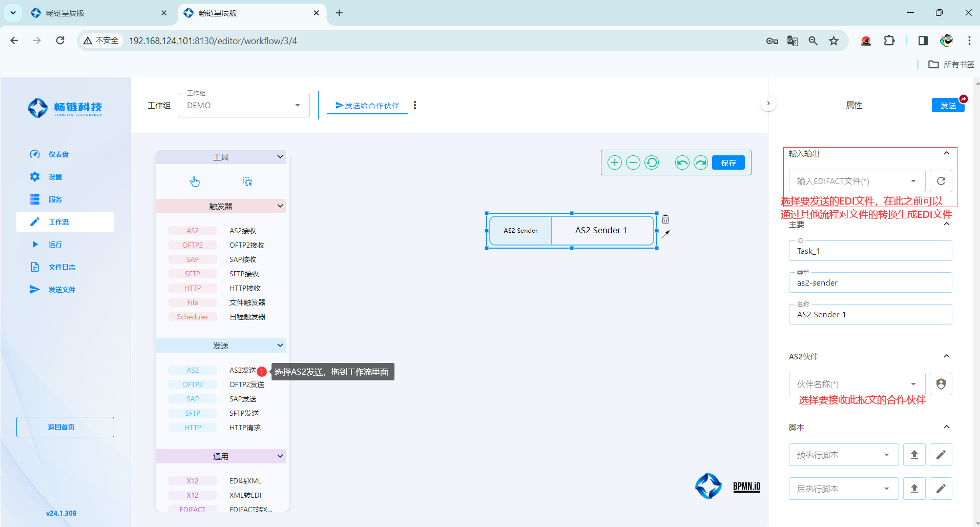
Task: Click the 名称 field with AS2 Sender 1
Action: click(x=870, y=315)
